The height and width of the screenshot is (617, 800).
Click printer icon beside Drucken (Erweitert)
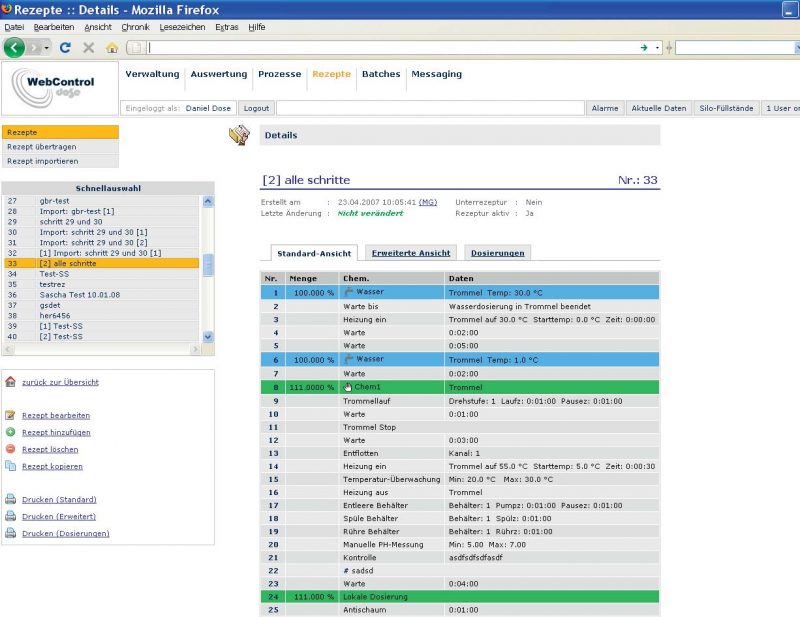point(11,516)
